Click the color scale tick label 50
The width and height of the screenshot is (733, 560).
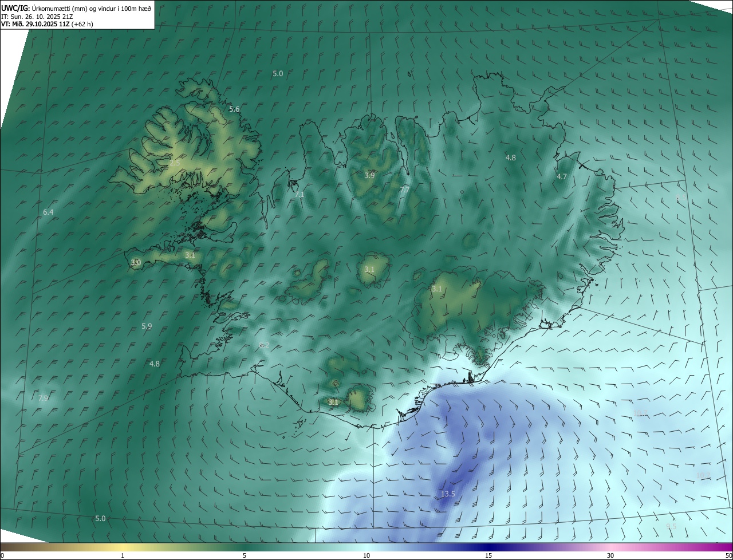[x=728, y=555]
